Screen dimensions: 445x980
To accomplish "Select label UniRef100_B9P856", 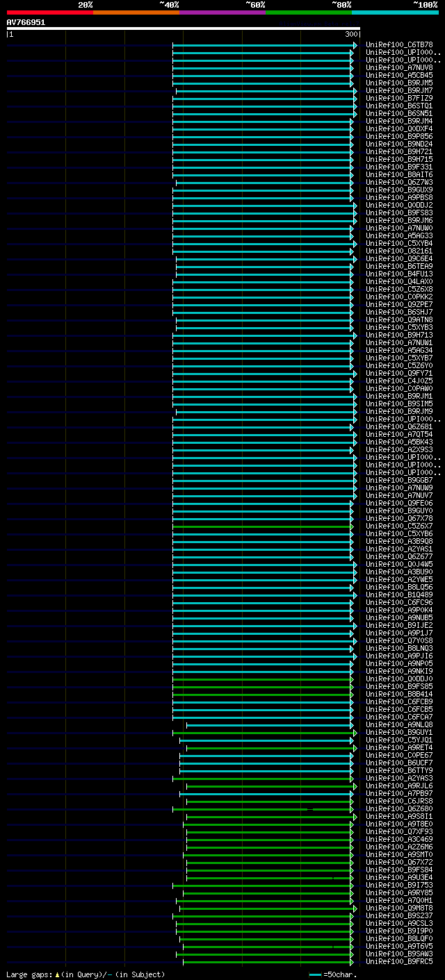I will tap(399, 137).
